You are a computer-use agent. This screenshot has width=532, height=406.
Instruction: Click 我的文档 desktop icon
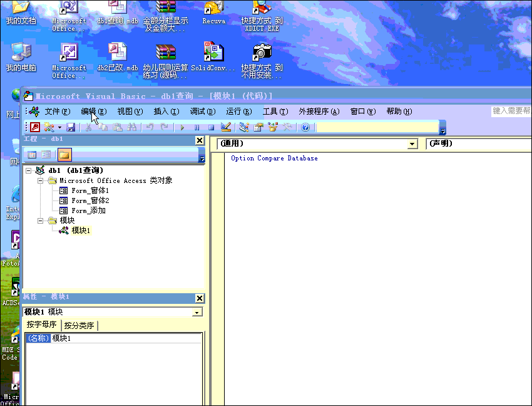click(21, 13)
